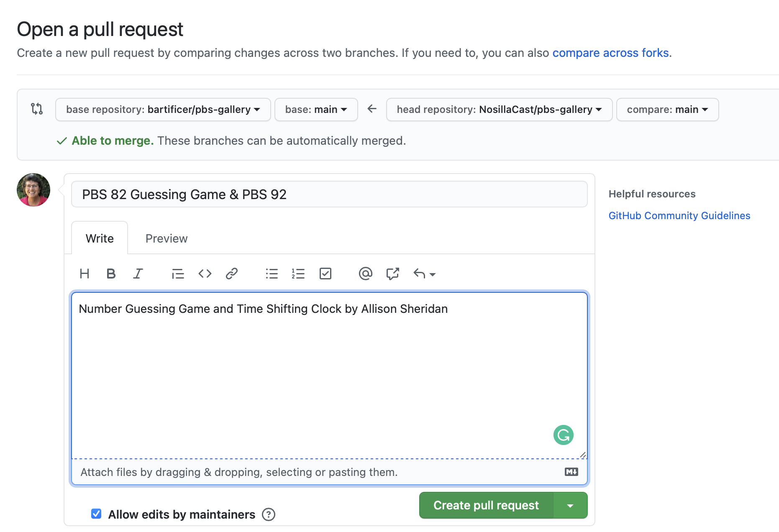Viewport: 779px width, 532px height.
Task: Add heading text with the H icon
Action: pyautogui.click(x=85, y=274)
